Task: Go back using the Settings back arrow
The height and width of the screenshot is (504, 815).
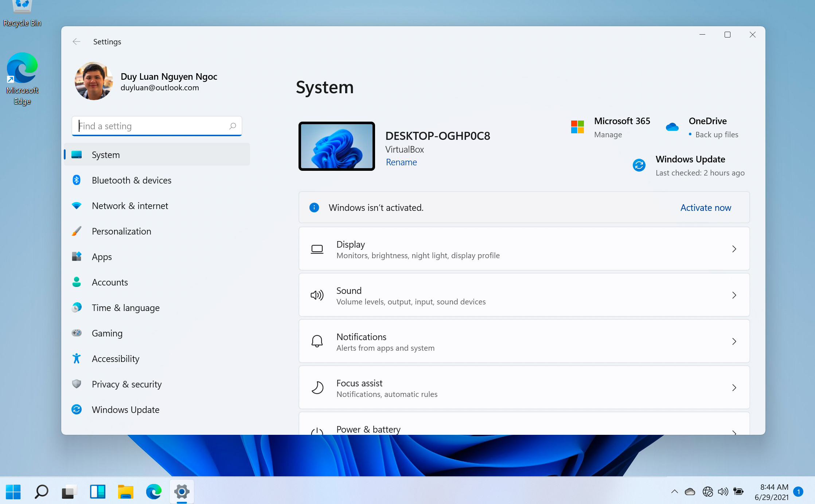Action: (77, 42)
